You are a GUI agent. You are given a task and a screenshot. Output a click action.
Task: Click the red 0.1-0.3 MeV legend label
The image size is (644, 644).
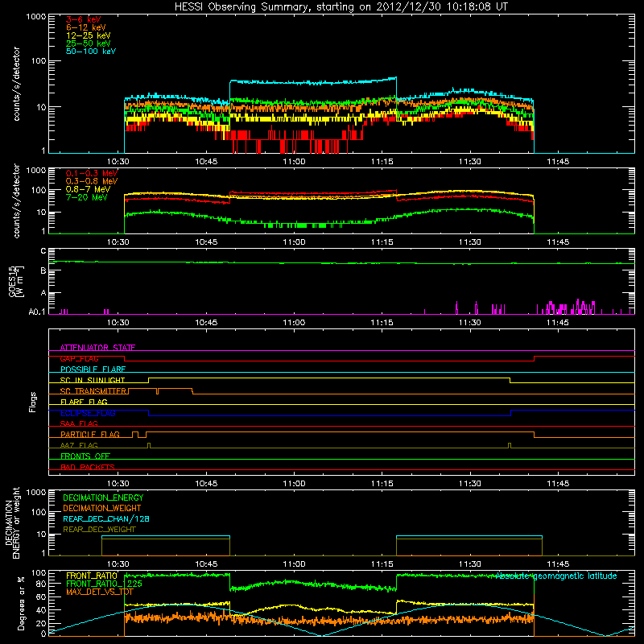click(x=92, y=173)
